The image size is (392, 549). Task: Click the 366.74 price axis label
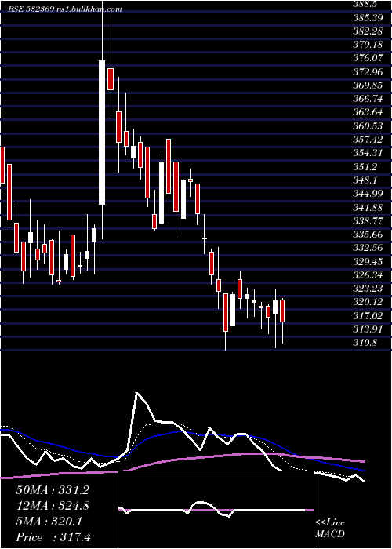click(368, 99)
